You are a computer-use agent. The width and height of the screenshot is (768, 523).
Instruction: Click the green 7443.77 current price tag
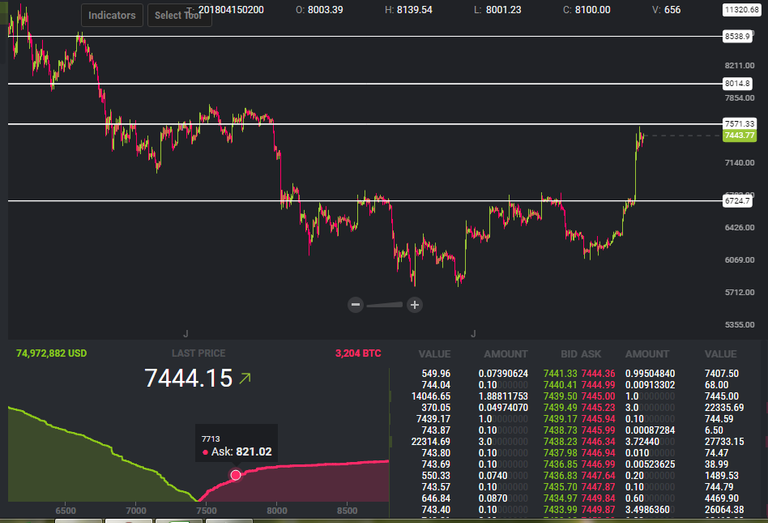pos(740,136)
